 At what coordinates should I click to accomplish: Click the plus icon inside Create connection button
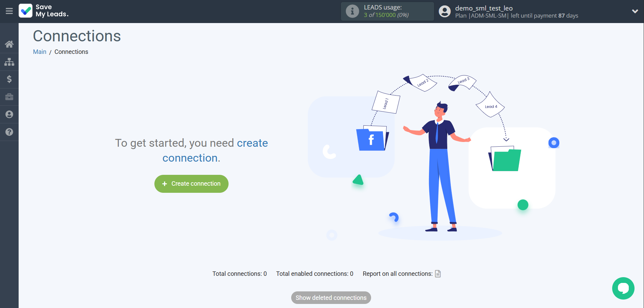tap(165, 184)
